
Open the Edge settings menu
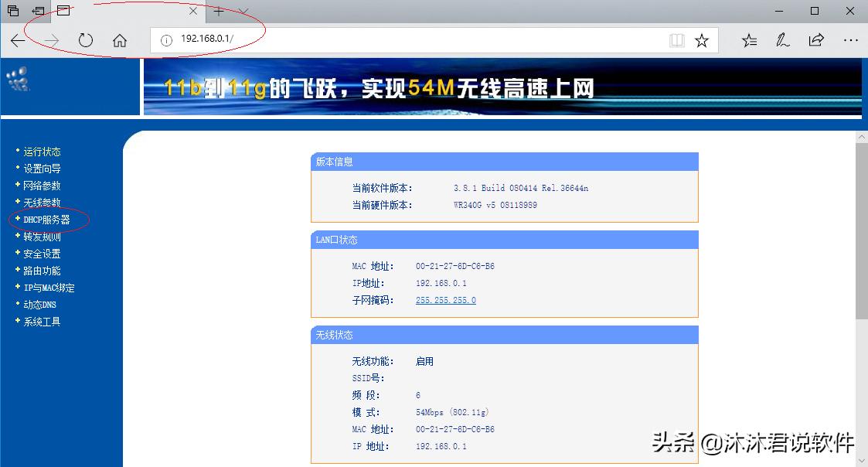[850, 39]
